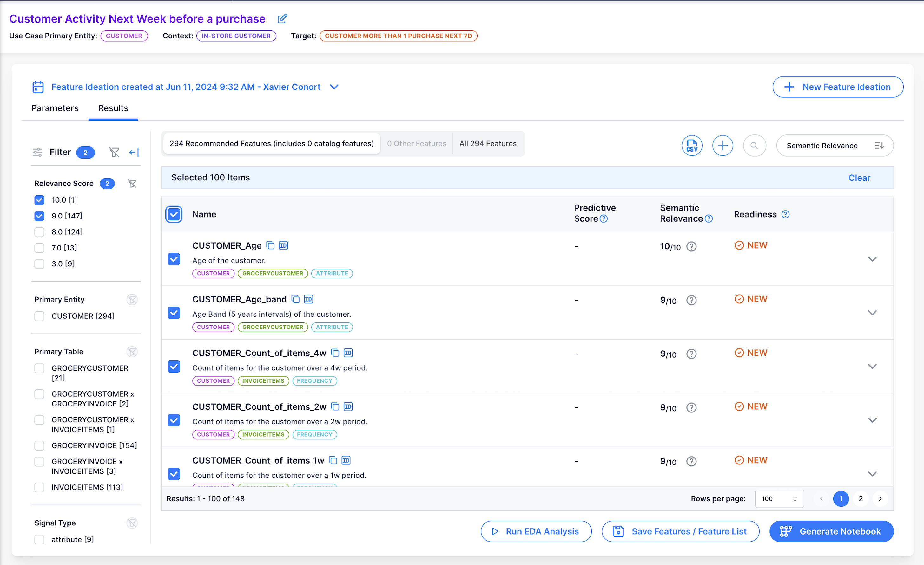Check the 3.0 relevance score filter

tap(39, 264)
